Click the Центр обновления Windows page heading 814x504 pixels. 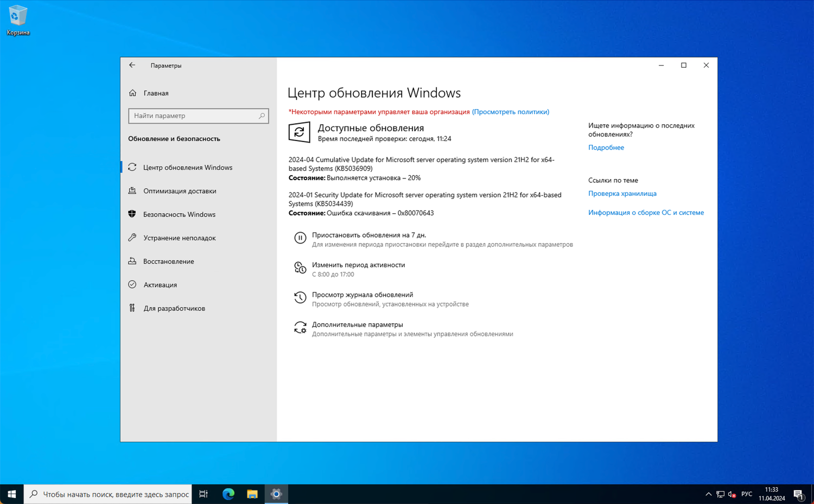pyautogui.click(x=374, y=93)
